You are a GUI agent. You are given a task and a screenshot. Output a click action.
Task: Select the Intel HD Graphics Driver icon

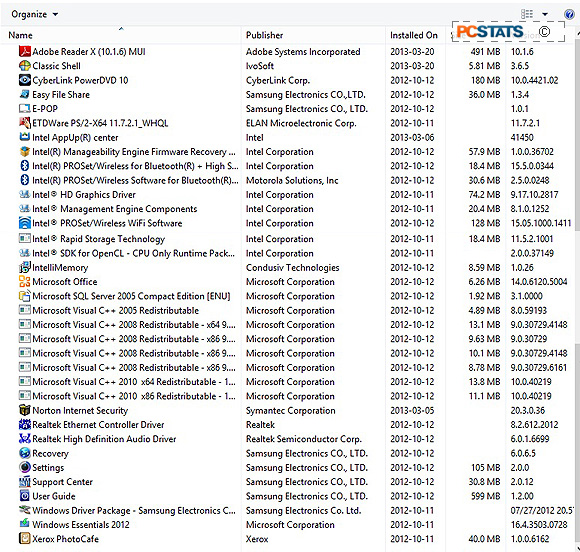pos(24,194)
